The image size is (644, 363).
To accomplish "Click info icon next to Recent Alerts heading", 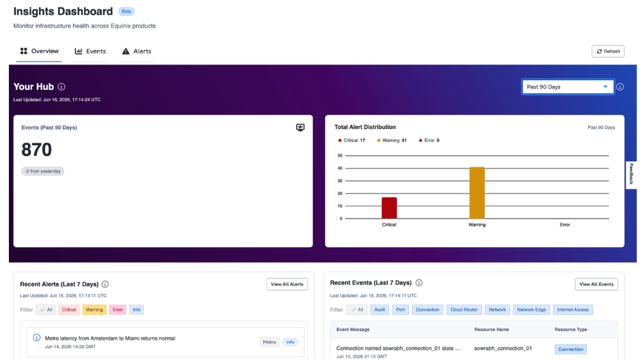I will (105, 284).
